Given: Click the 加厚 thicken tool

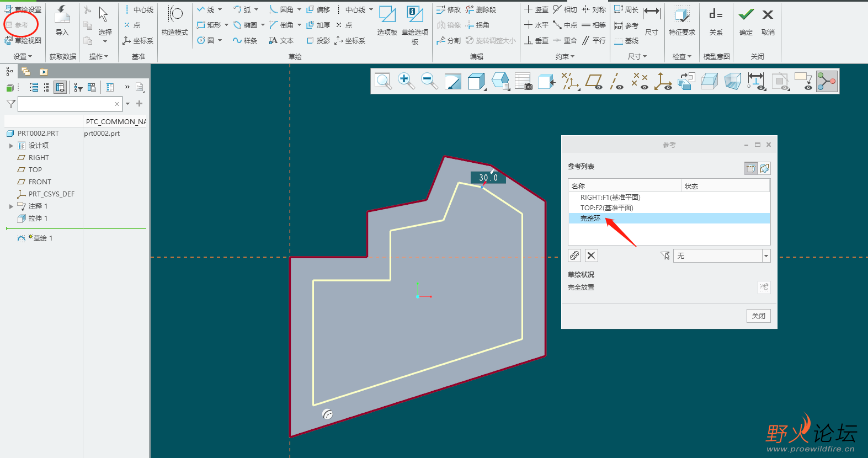Looking at the screenshot, I should tap(318, 25).
